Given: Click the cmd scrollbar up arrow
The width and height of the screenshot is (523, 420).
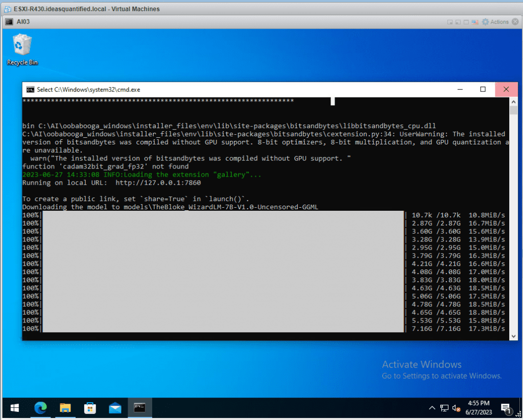Looking at the screenshot, I should point(514,102).
